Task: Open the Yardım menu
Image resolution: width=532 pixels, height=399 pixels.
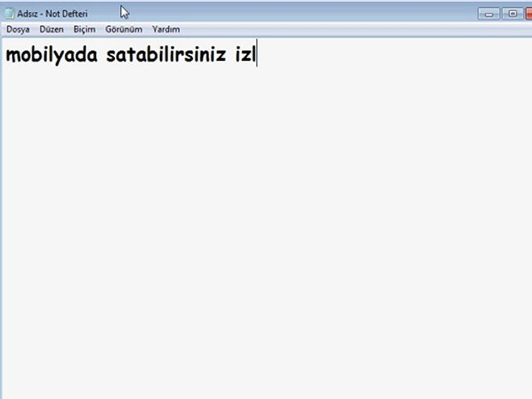Action: (x=166, y=29)
